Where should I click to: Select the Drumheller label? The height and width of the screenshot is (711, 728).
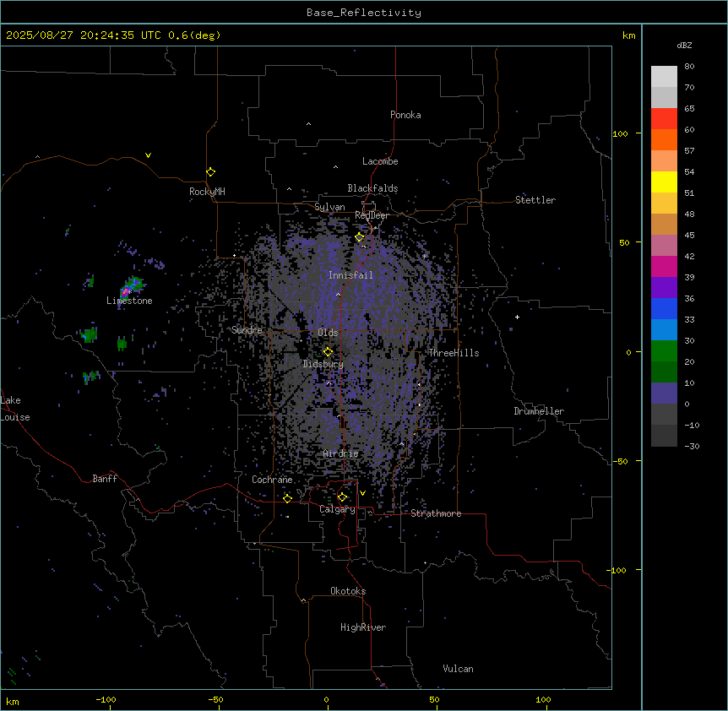coord(539,411)
